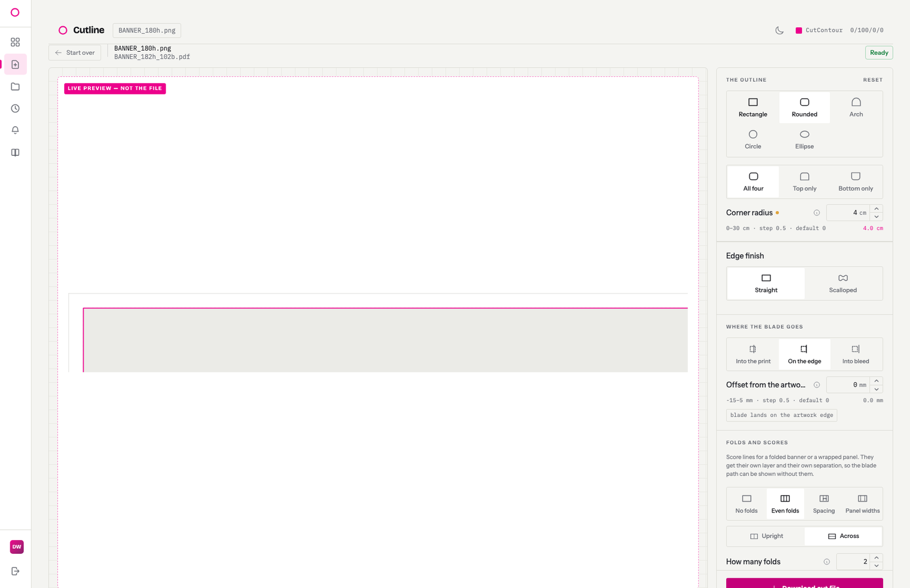Open the new file icon in sidebar
910x588 pixels.
[15, 64]
